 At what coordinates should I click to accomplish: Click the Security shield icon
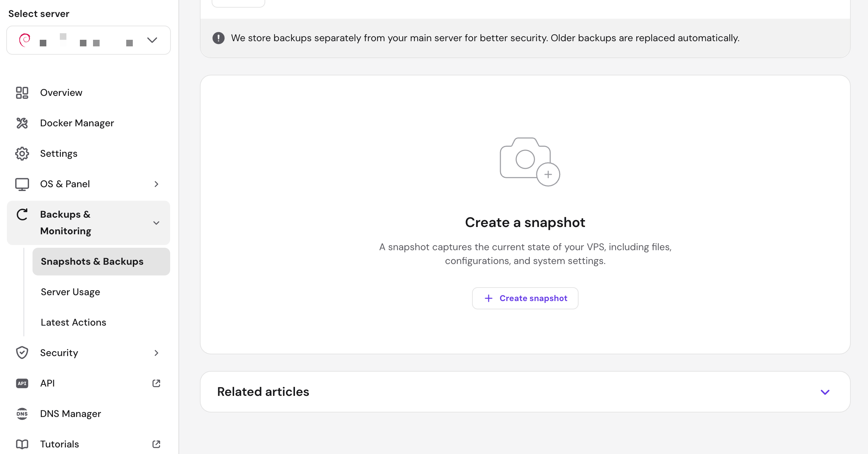(x=22, y=353)
